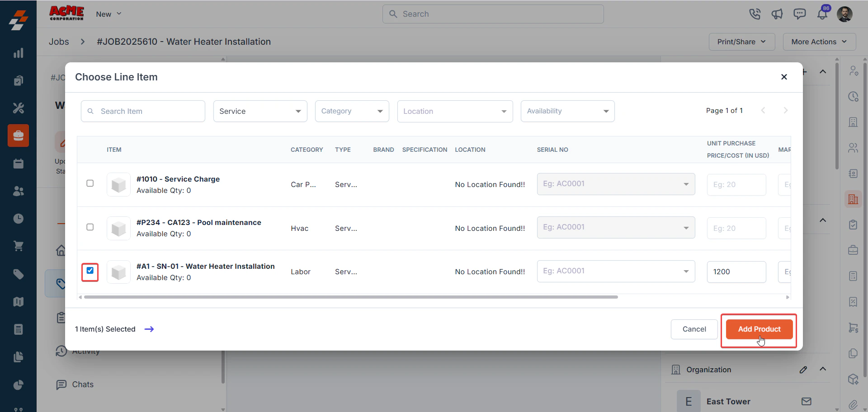Go to next page arrow in dialog
The height and width of the screenshot is (412, 868).
click(x=786, y=111)
